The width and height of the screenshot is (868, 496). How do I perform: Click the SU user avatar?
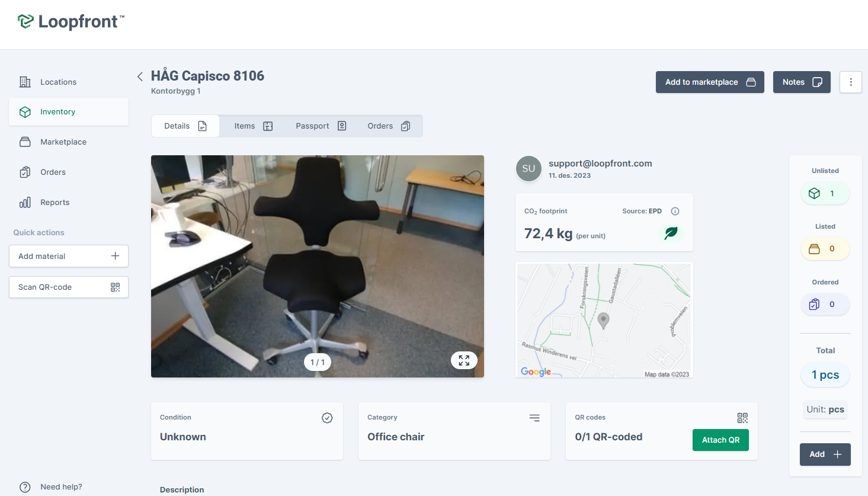click(529, 169)
